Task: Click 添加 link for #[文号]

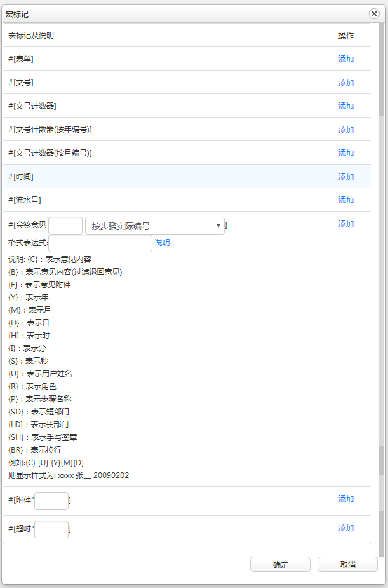Action: pos(346,83)
